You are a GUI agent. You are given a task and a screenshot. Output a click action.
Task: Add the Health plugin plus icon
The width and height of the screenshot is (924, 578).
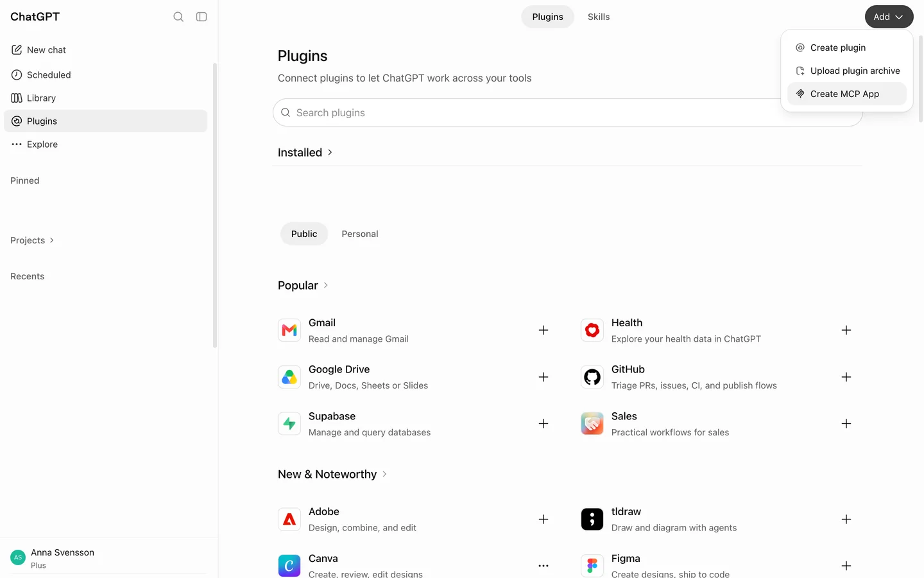(x=846, y=330)
